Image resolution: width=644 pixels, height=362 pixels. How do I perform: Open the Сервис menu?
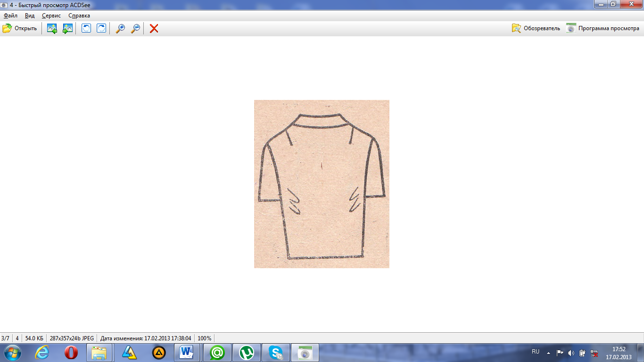click(x=51, y=16)
